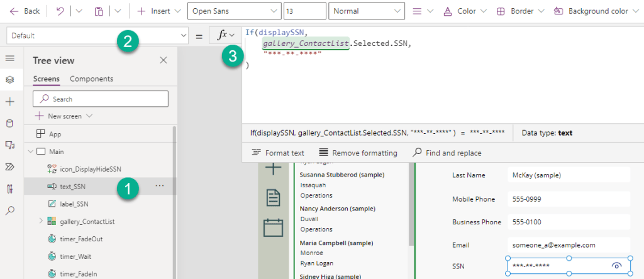Click the tree view Search box
Viewport: 644px width, 279px height.
101,99
